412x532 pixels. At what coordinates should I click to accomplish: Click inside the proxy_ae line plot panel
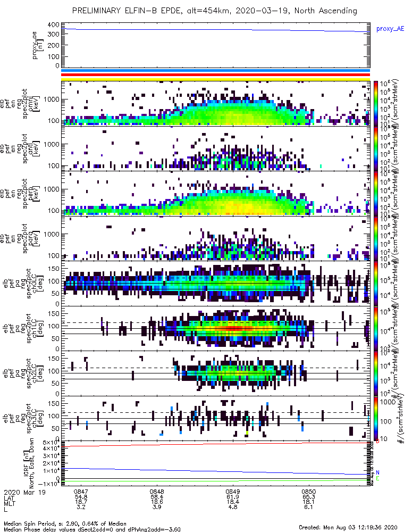point(215,45)
